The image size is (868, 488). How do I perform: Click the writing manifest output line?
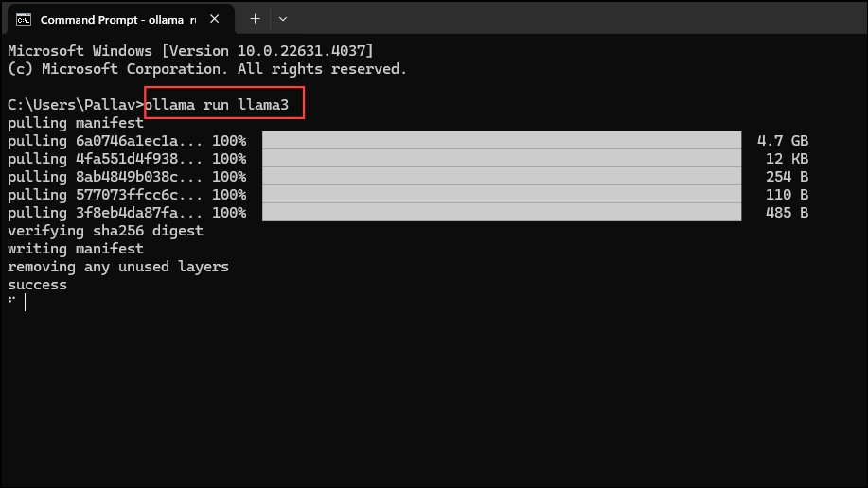pos(76,249)
